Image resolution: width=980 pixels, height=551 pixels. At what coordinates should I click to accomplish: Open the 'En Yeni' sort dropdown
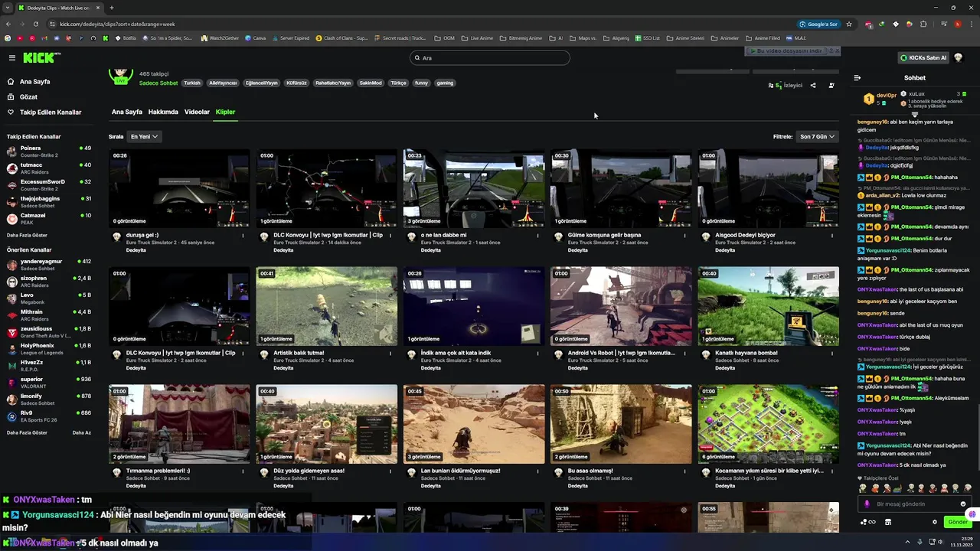tap(144, 136)
